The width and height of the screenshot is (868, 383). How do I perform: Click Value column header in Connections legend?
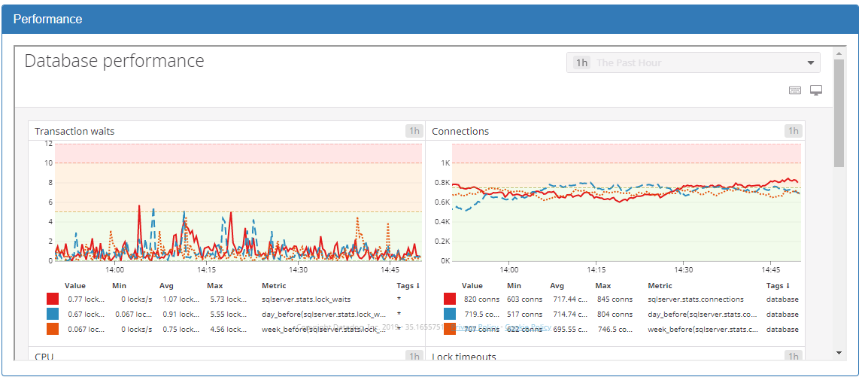(472, 286)
